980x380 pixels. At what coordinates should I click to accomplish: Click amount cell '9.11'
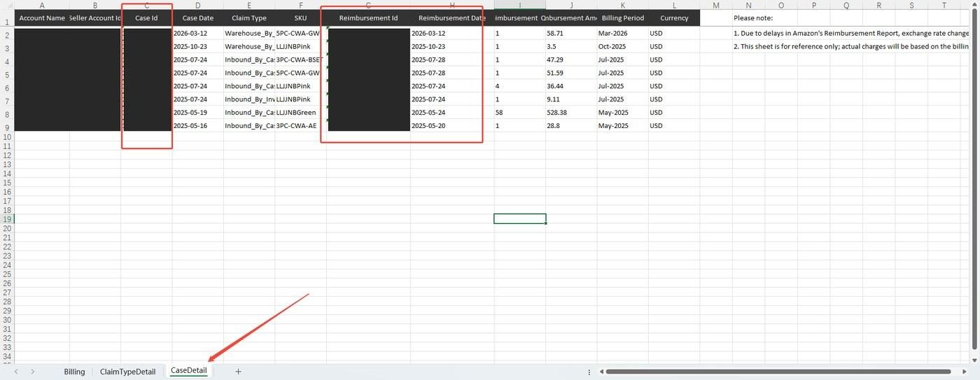pyautogui.click(x=571, y=99)
